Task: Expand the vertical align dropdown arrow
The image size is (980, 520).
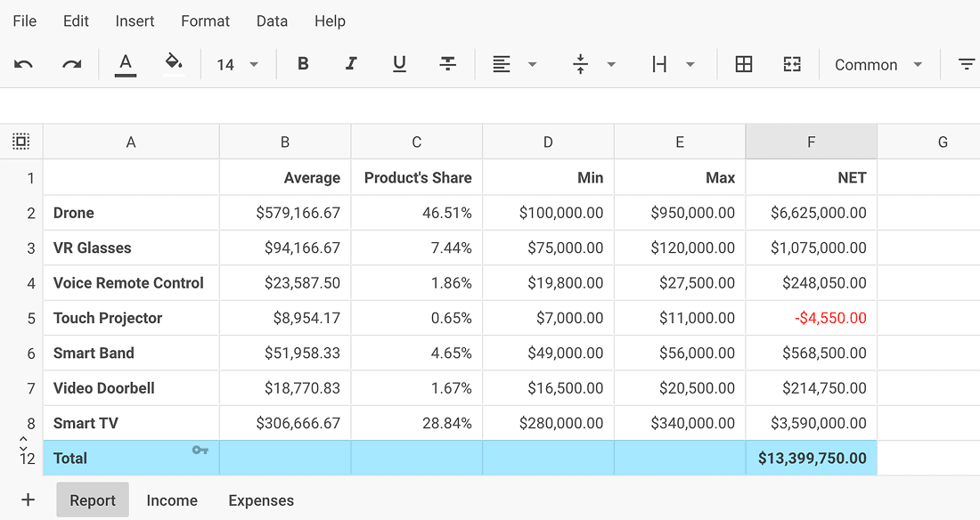Action: tap(611, 64)
